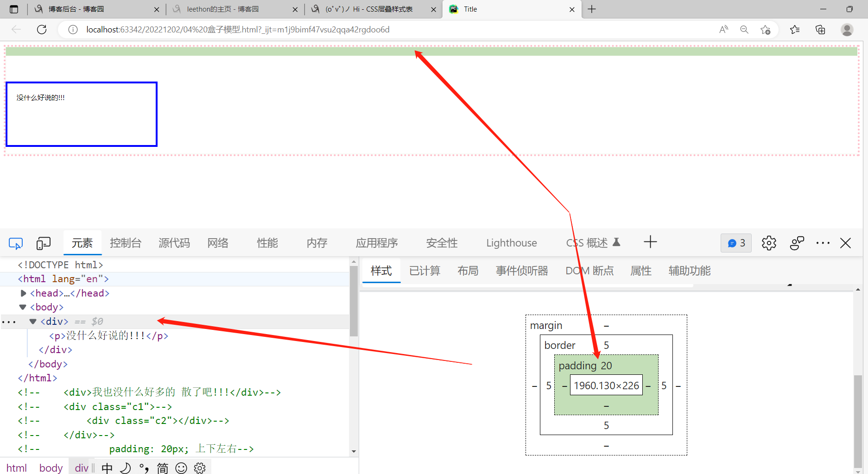Click content size 1960.130×226 in box model
This screenshot has height=474, width=868.
tap(606, 386)
